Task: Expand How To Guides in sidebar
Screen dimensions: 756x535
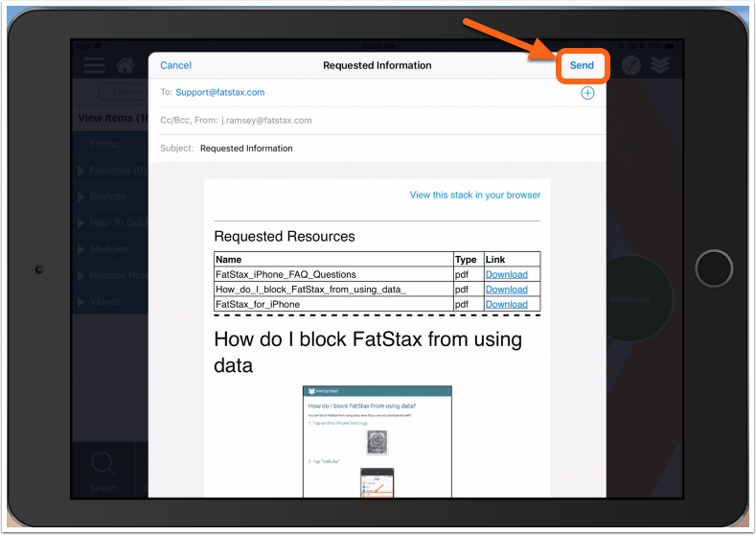Action: (x=110, y=222)
